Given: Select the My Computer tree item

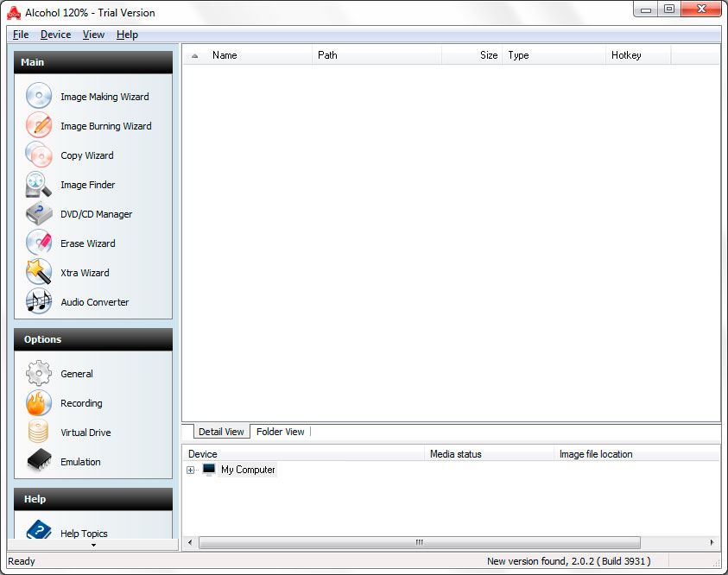Looking at the screenshot, I should (248, 470).
